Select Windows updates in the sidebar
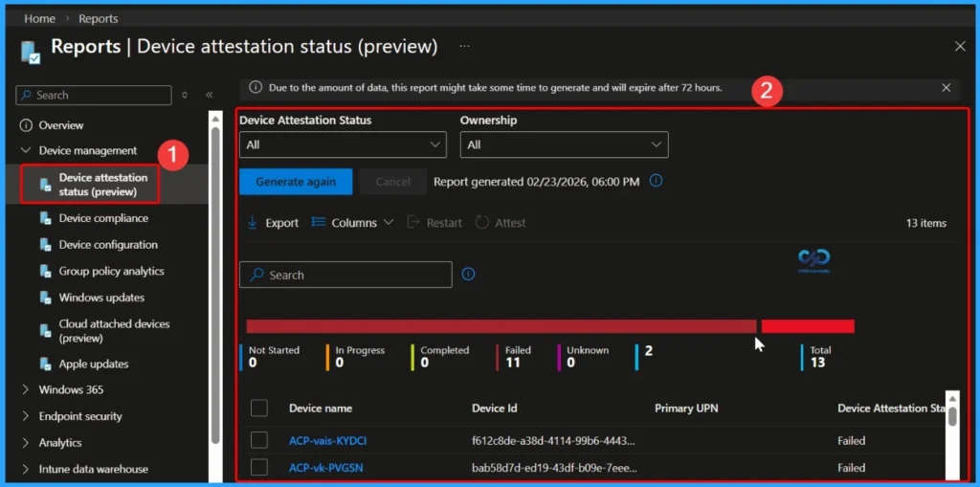This screenshot has width=980, height=487. pos(101,298)
